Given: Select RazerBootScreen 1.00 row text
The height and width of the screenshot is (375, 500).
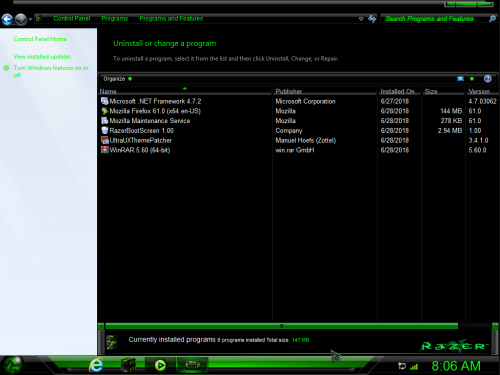Looking at the screenshot, I should (x=142, y=131).
